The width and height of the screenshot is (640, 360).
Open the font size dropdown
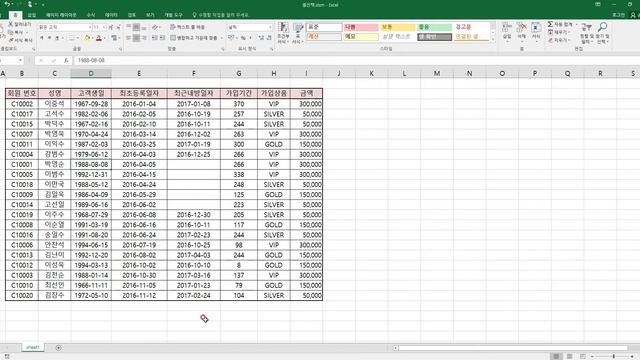pos(104,27)
